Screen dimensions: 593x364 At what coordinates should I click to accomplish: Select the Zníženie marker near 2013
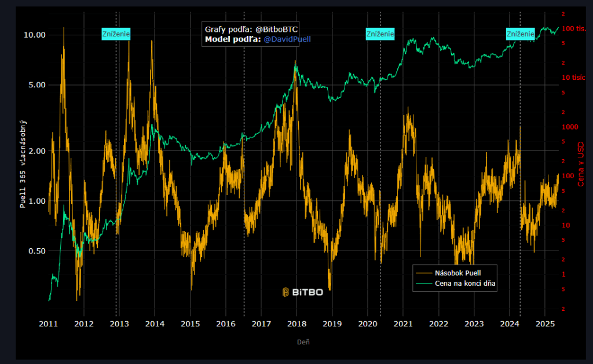tap(116, 34)
